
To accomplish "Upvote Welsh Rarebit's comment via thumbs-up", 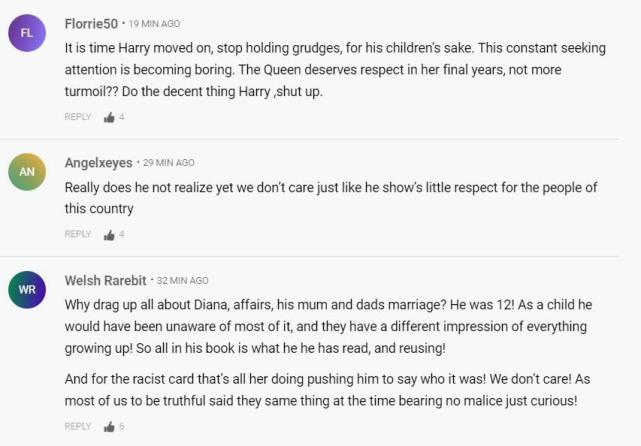I will click(x=109, y=427).
